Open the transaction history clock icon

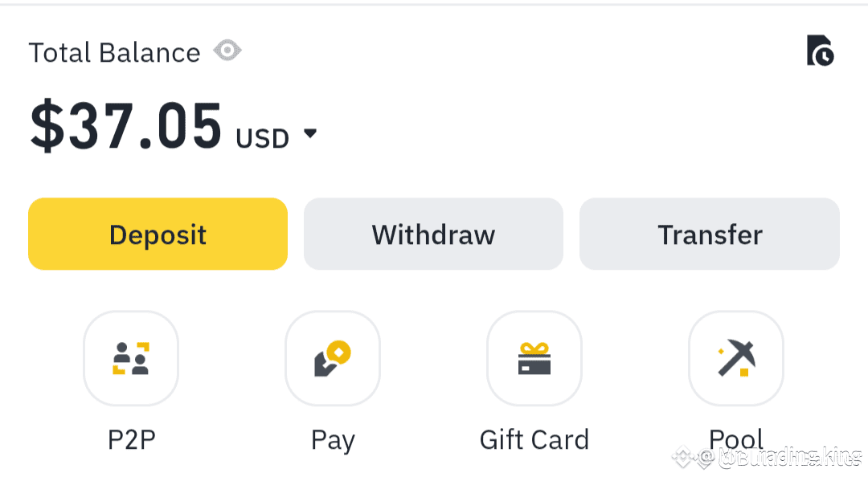coord(820,51)
